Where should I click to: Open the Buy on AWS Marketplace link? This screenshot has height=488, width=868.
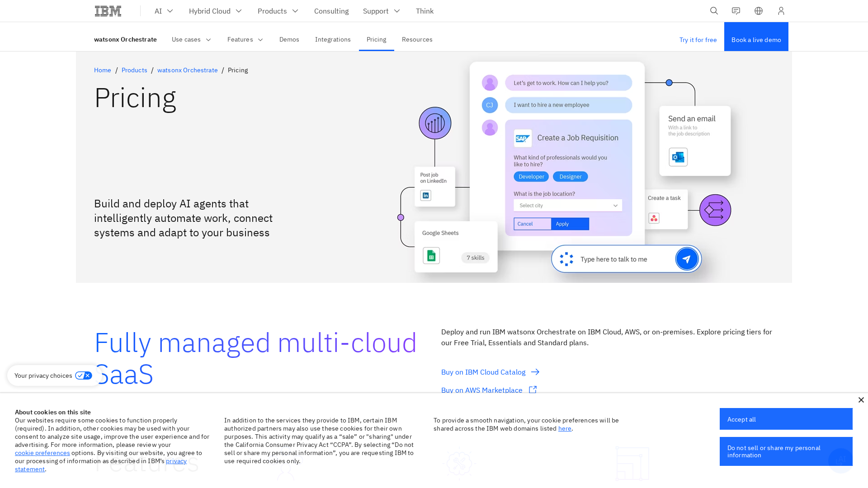[481, 390]
